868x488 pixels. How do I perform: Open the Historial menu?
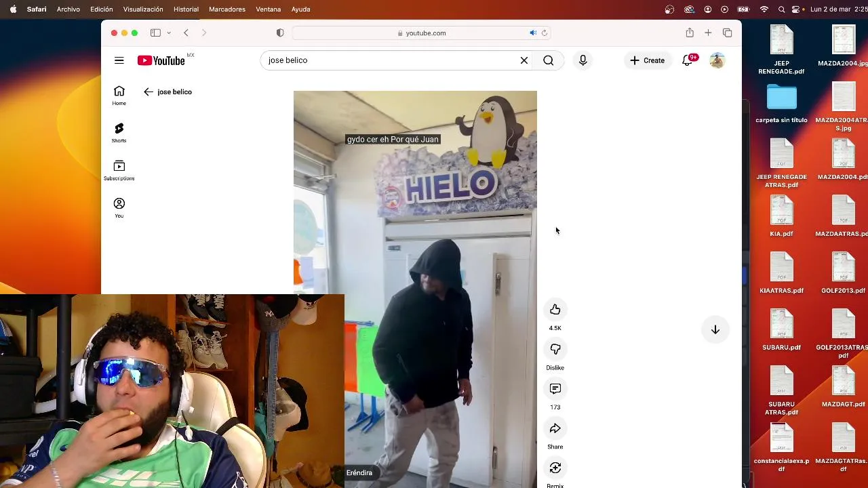186,9
